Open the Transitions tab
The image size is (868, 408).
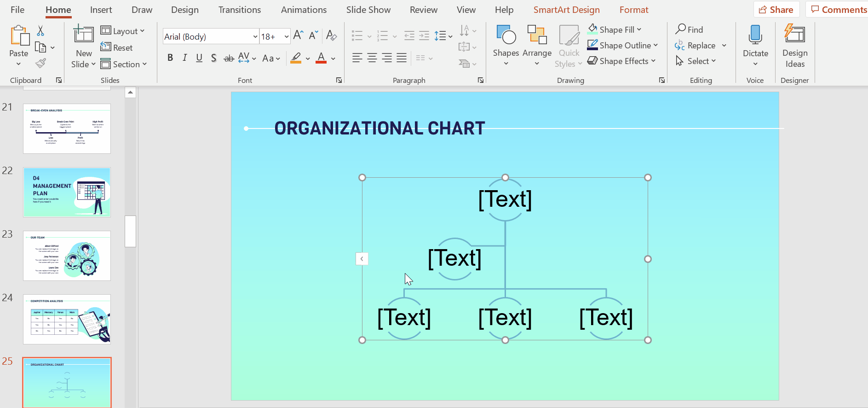point(239,10)
